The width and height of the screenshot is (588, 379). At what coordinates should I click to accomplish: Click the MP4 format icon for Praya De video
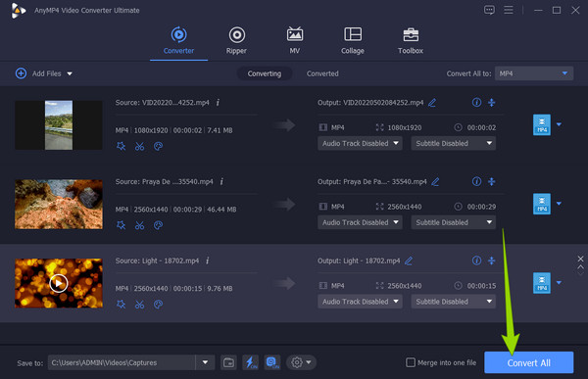point(542,204)
